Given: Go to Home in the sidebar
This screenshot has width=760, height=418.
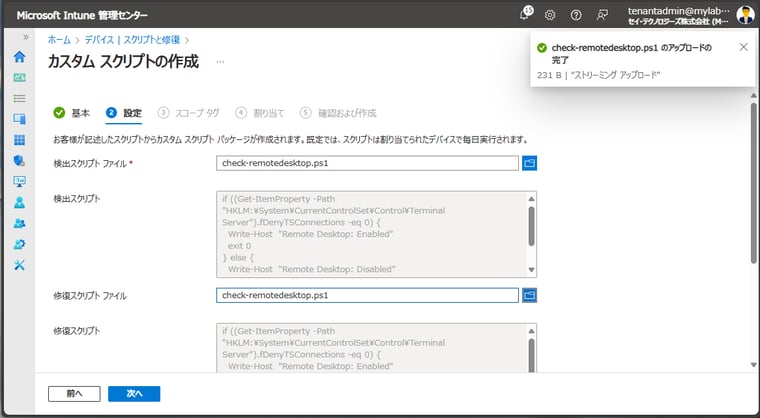Looking at the screenshot, I should 19,56.
